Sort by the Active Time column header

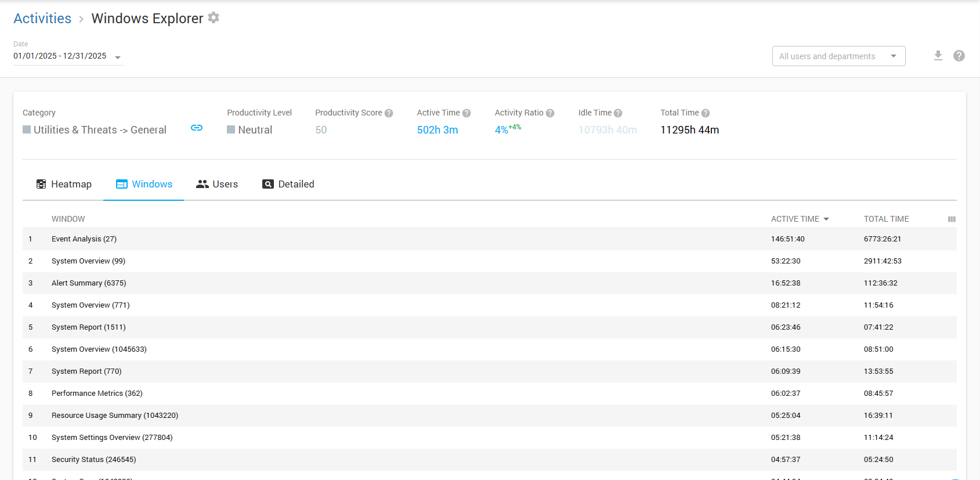795,219
